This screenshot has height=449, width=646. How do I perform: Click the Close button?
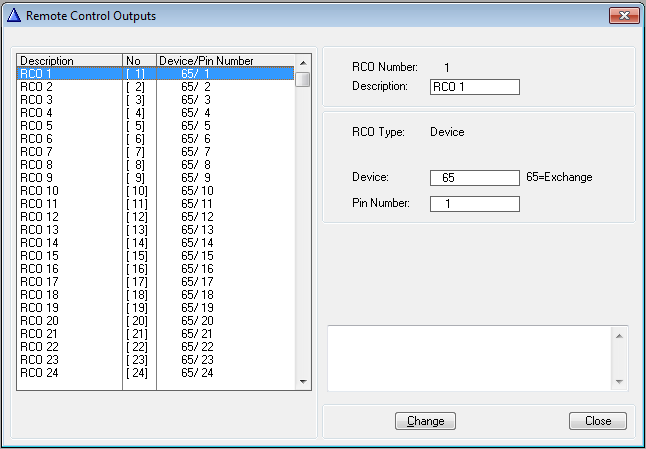pyautogui.click(x=598, y=421)
